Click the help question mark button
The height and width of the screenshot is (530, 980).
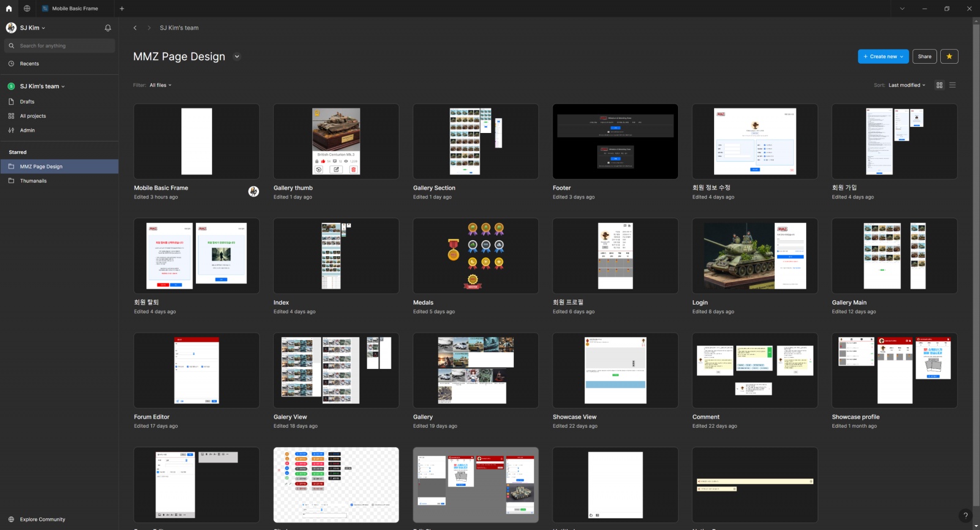[x=965, y=515]
